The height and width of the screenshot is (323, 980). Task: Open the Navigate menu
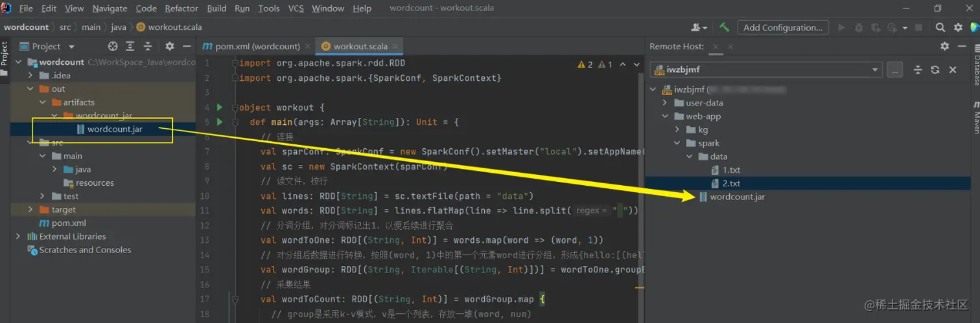110,8
